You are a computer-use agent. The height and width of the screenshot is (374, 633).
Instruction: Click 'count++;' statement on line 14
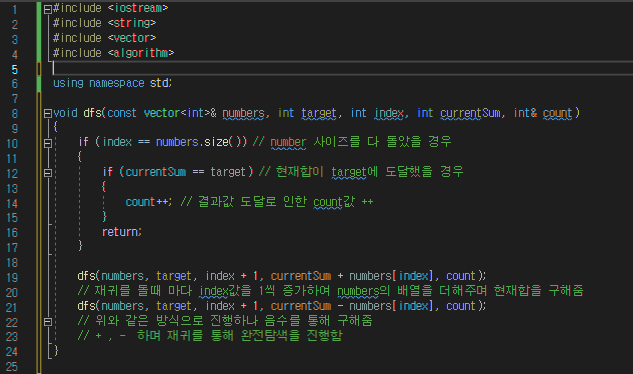point(149,202)
